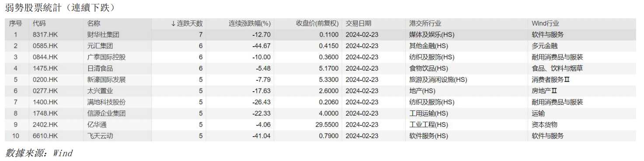Sort by 连跌天数 column header
Image resolution: width=644 pixels, height=161 pixels.
click(187, 24)
